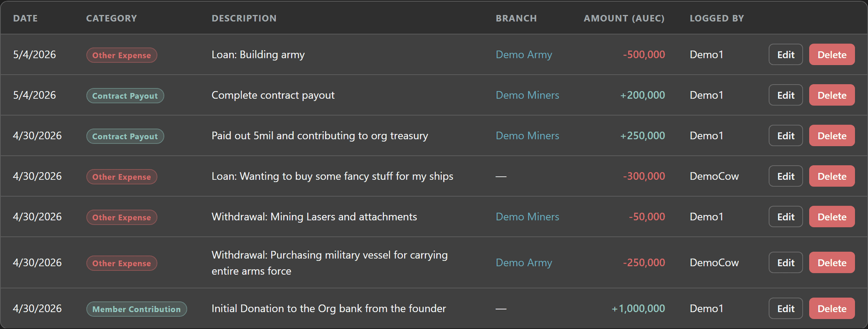This screenshot has height=329, width=868.
Task: Click description 'Loan: Wanting to buy some fancy stuff'
Action: 332,176
